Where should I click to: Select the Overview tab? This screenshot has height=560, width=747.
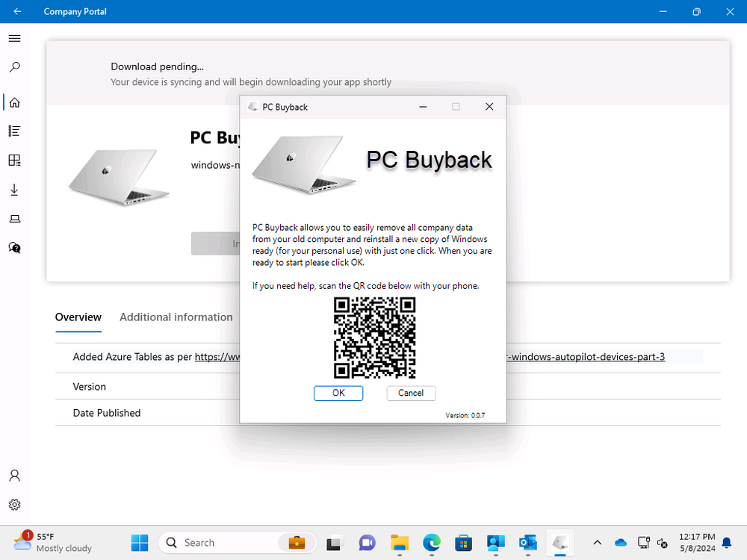[78, 317]
